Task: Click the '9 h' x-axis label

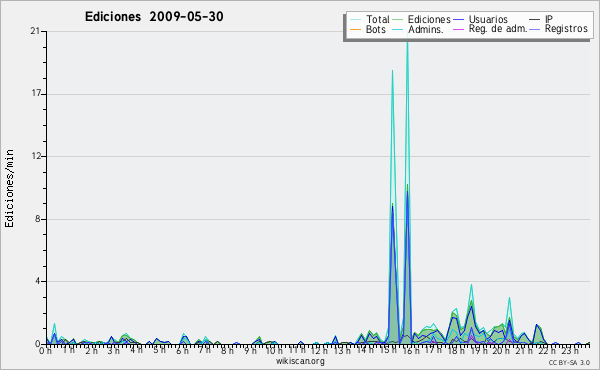Action: 250,350
